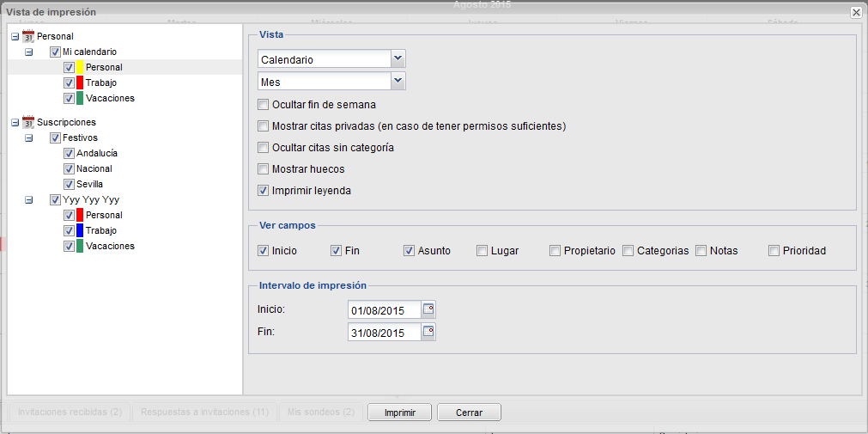Click the Mes combo box text

tap(324, 82)
